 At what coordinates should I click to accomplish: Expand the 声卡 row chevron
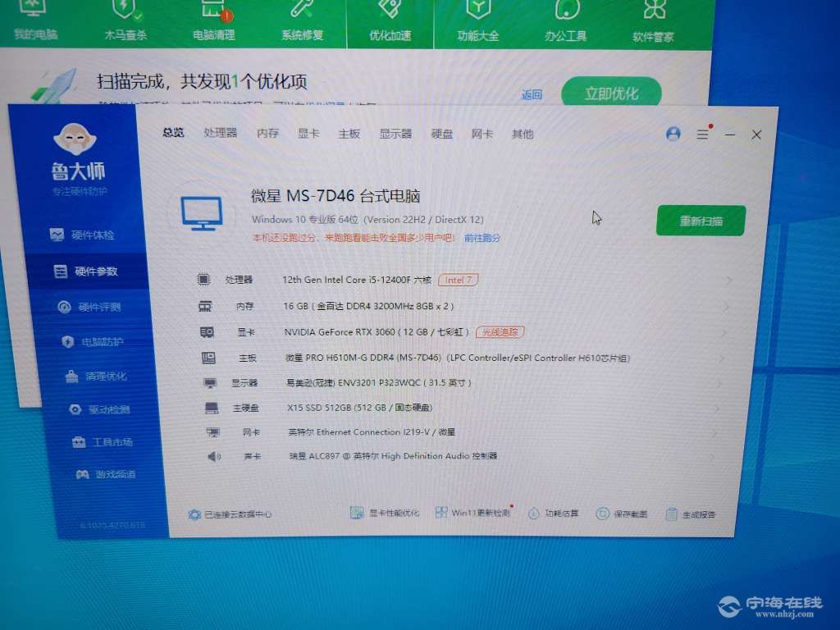pos(712,458)
